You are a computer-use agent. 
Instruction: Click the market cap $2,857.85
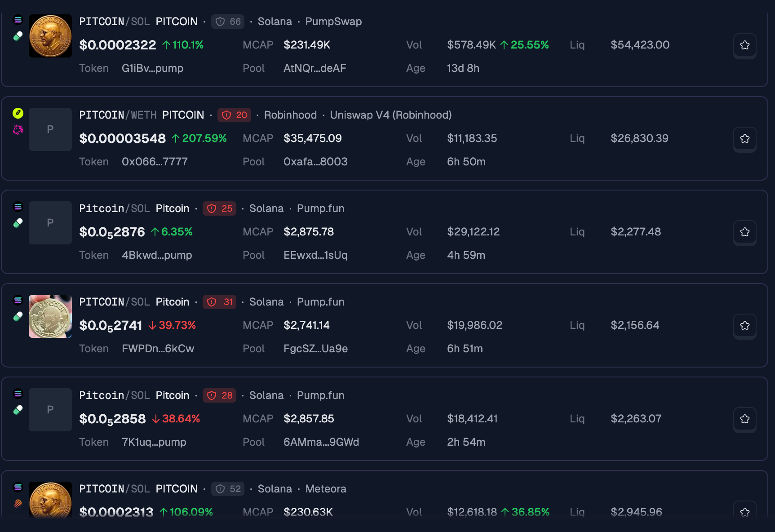click(x=309, y=419)
